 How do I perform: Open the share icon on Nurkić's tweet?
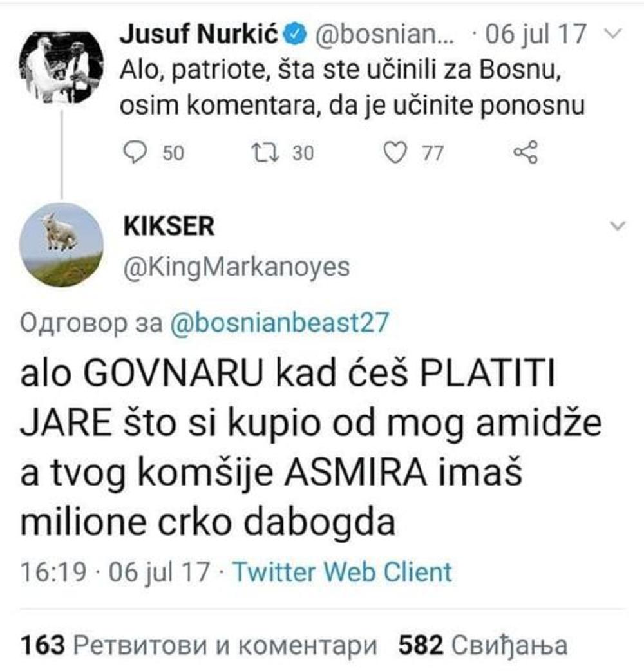click(x=525, y=153)
